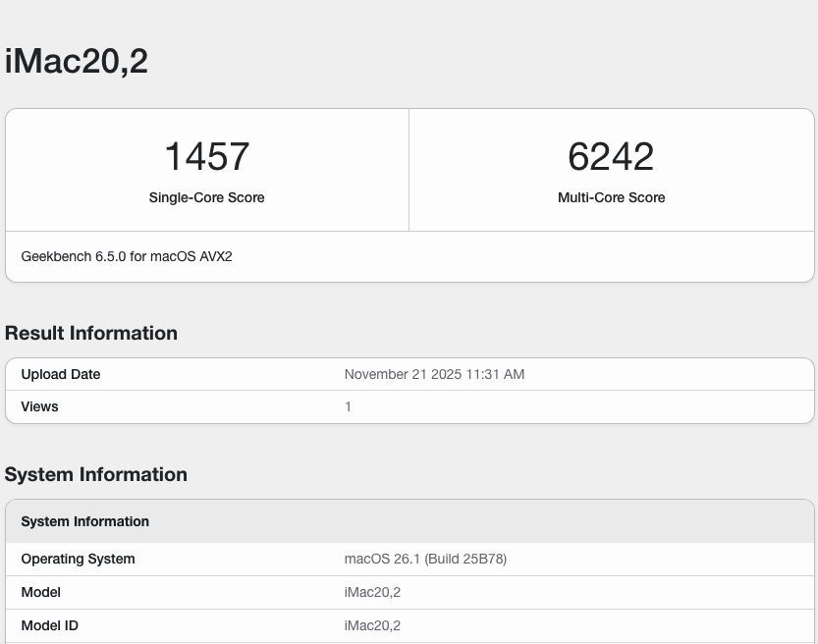Select the Operating System row

coord(78,559)
